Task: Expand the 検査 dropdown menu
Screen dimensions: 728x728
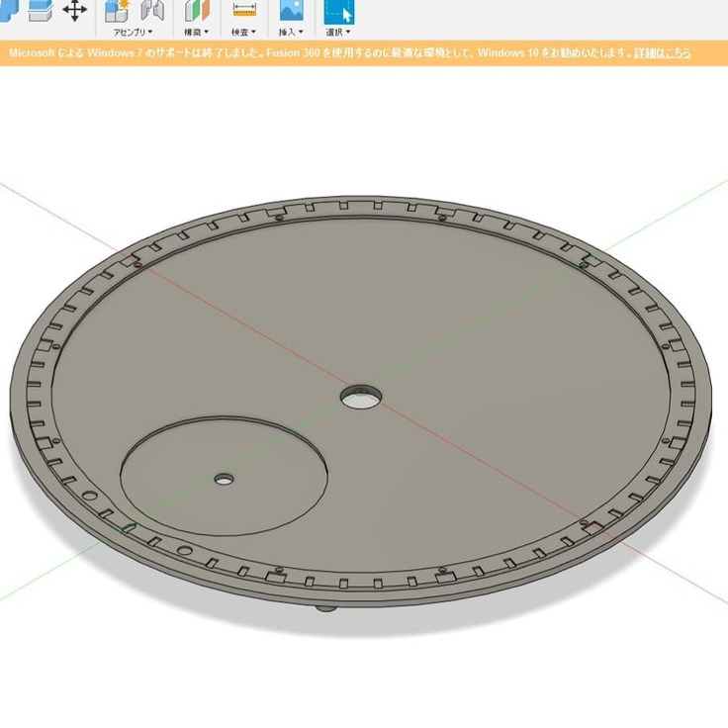Action: point(243,32)
